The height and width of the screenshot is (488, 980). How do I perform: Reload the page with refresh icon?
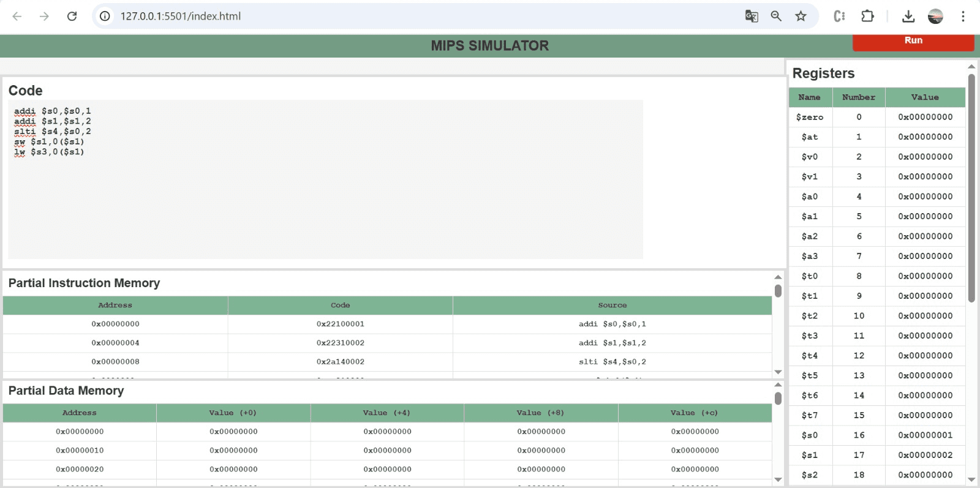(x=72, y=17)
